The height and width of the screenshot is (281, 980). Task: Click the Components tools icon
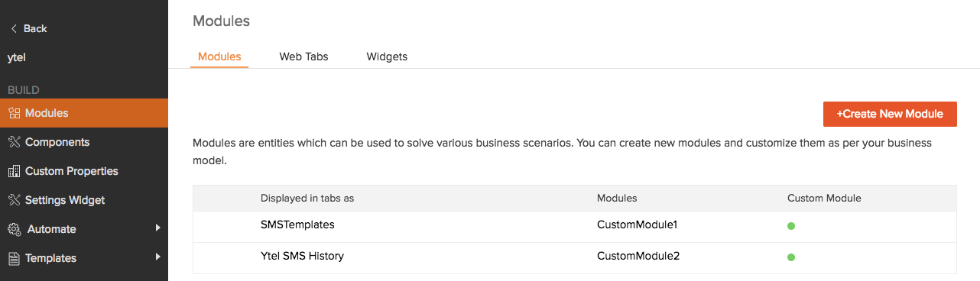[14, 142]
